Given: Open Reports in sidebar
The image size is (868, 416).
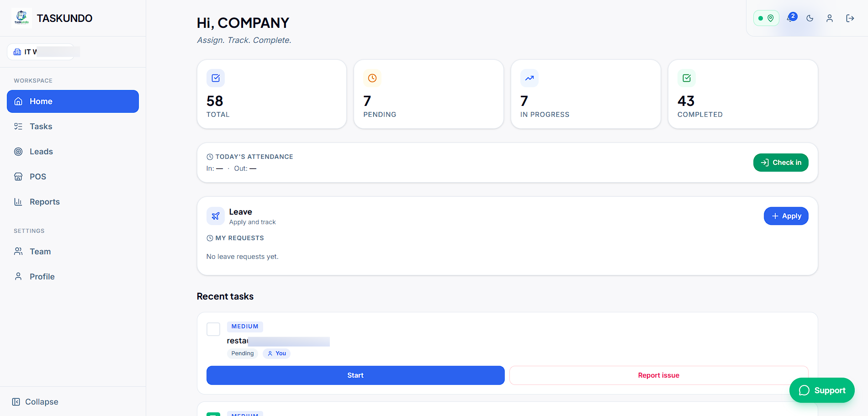Looking at the screenshot, I should [73, 202].
